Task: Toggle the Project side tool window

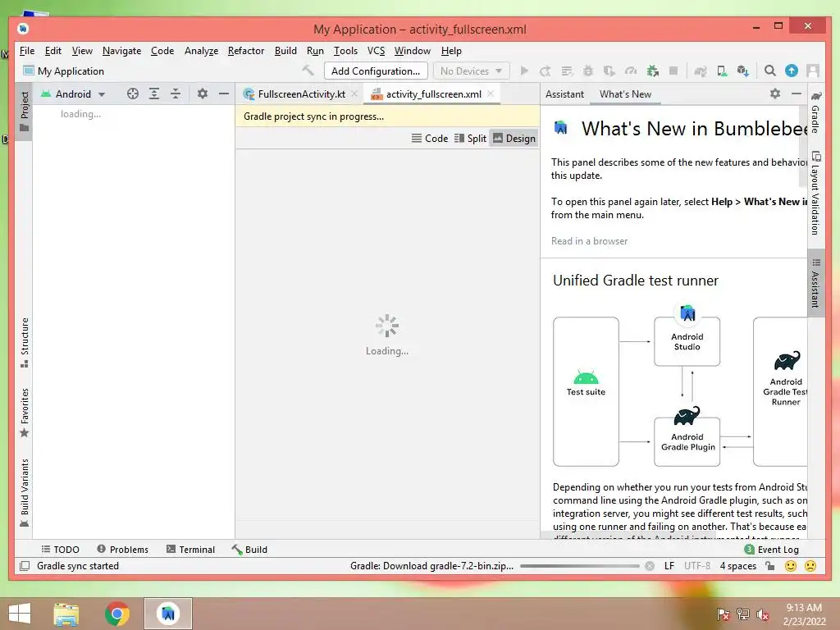Action: point(25,112)
